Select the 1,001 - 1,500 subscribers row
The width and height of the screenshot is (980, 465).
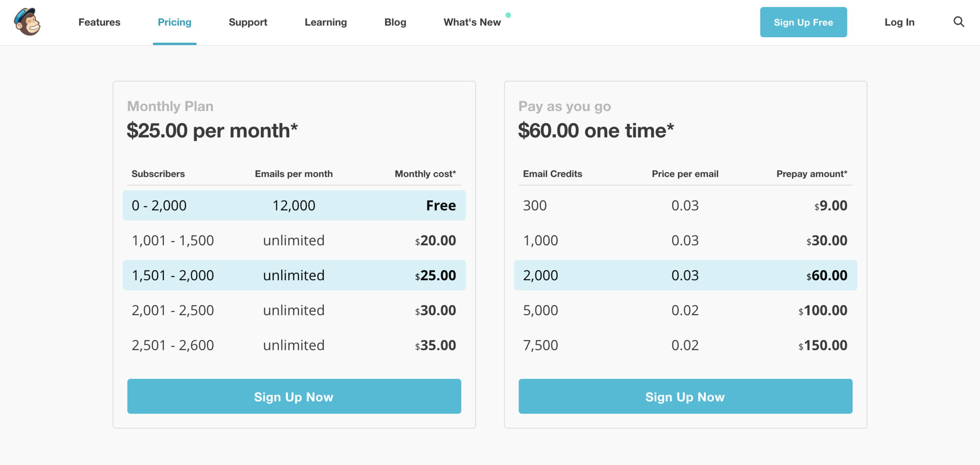pos(294,240)
